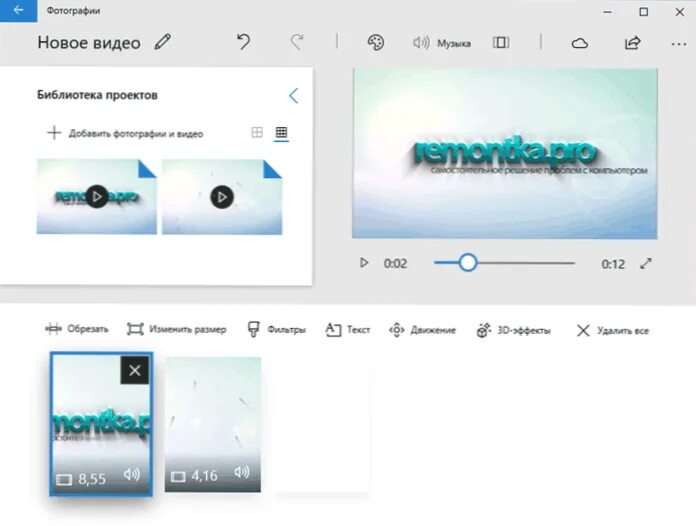Switch library to small grid view
The height and width of the screenshot is (526, 696).
[281, 132]
